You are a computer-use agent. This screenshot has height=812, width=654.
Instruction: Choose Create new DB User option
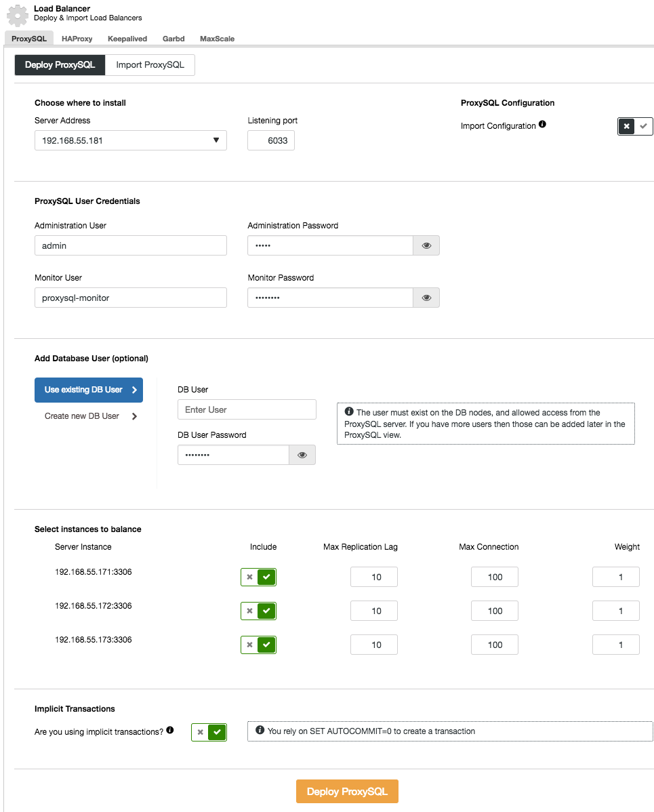pos(89,416)
